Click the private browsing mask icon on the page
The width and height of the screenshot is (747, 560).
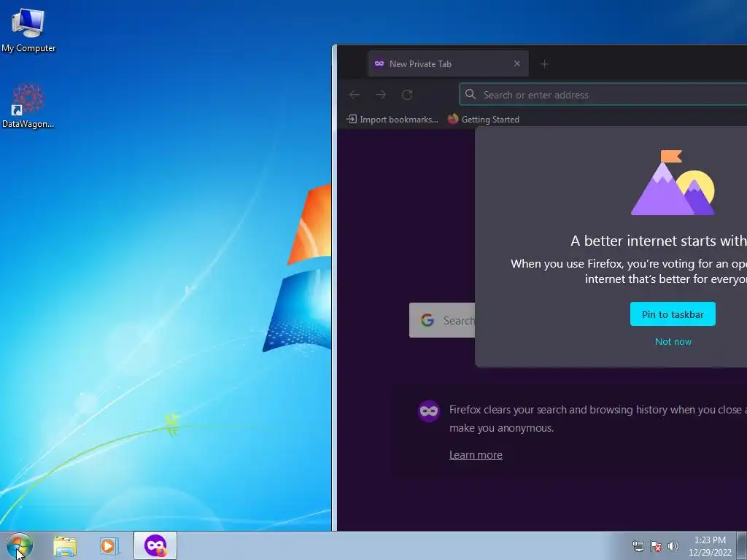tap(429, 411)
